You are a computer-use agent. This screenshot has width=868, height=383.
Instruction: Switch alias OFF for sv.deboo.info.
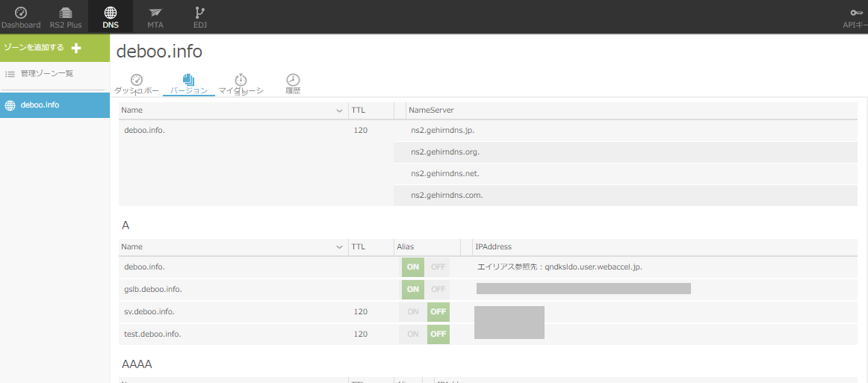coord(438,311)
